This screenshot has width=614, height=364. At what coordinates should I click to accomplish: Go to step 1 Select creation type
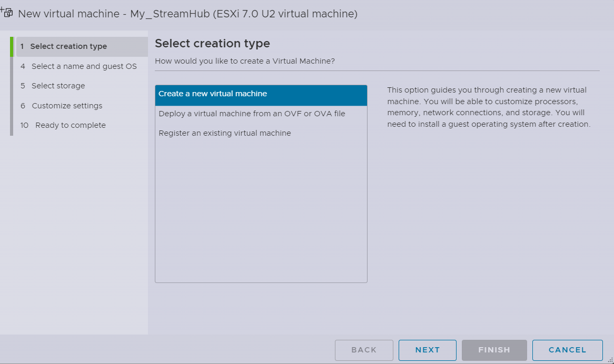click(68, 46)
